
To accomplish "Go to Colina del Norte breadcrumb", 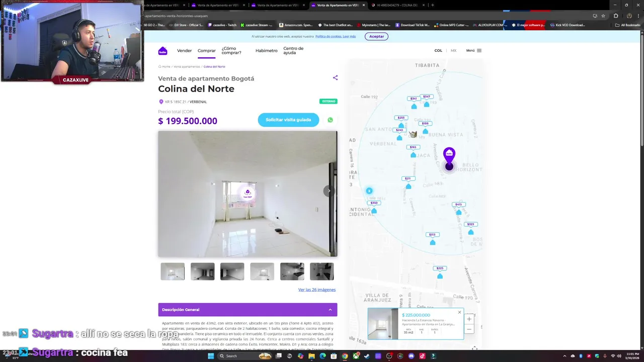I will tap(214, 66).
